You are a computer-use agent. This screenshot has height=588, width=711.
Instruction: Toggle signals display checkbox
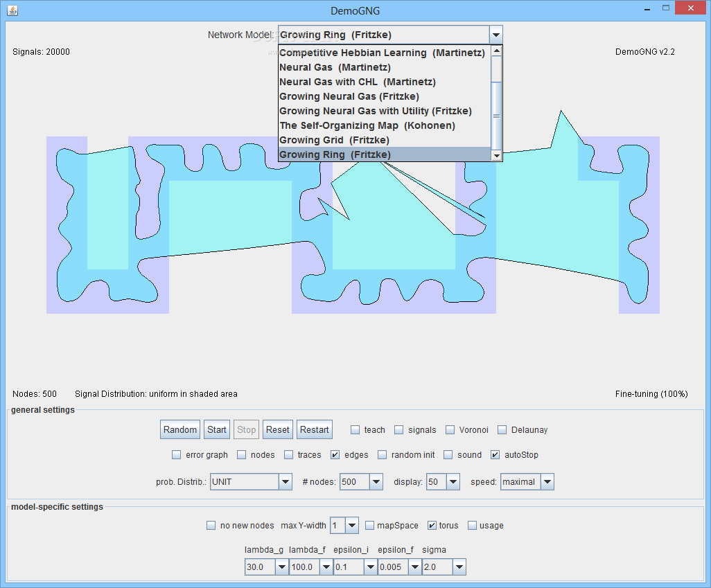click(398, 430)
